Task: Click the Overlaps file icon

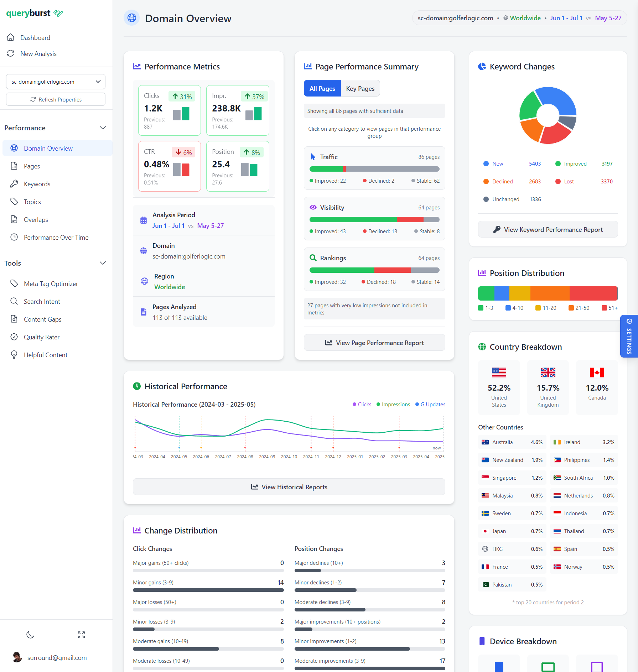Action: coord(14,219)
